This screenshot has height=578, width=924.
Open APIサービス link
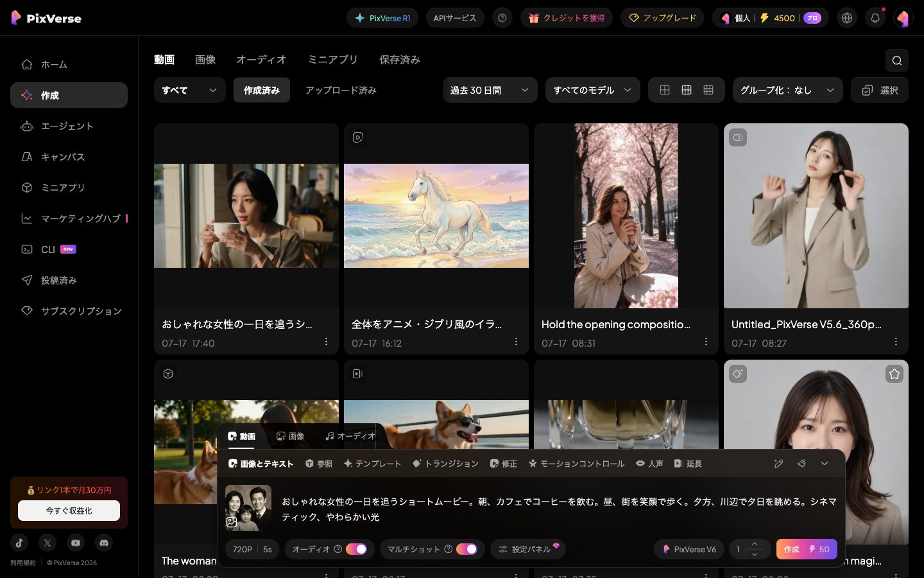[455, 18]
